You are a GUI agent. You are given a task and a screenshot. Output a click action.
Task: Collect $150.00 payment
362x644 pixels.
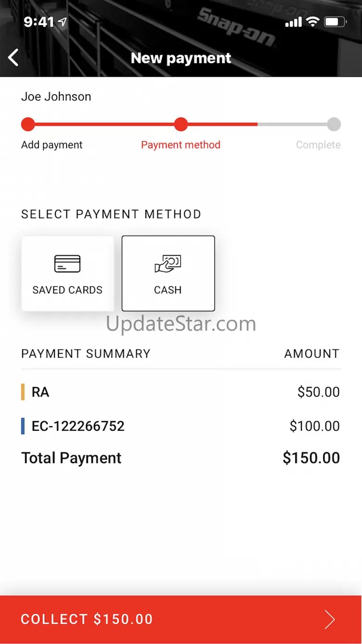[x=181, y=619]
